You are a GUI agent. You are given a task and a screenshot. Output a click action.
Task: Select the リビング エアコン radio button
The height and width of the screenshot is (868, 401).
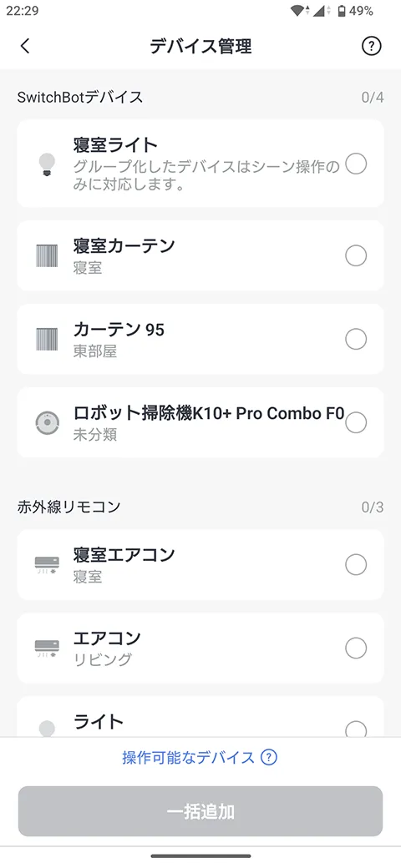356,648
